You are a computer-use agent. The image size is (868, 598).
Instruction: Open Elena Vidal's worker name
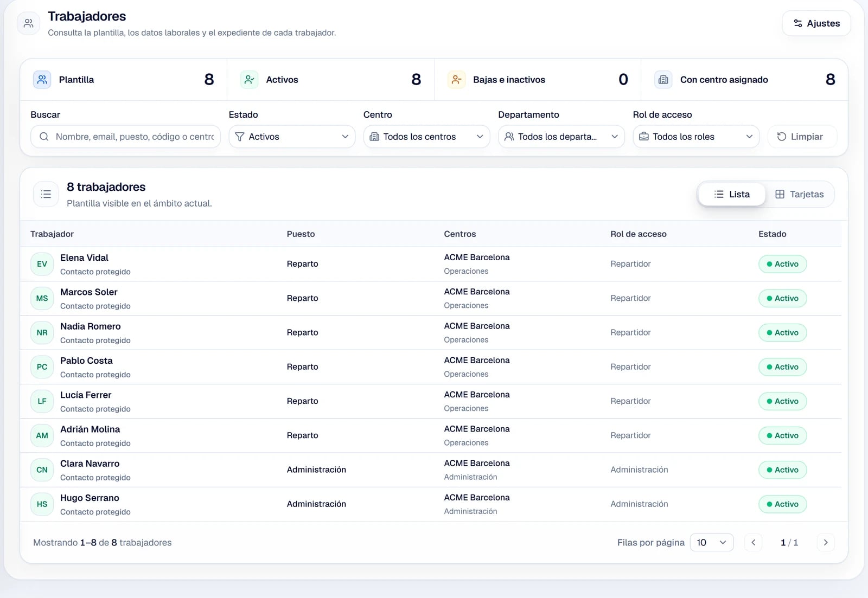click(84, 258)
